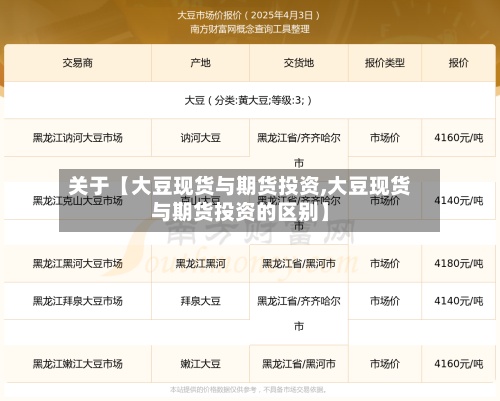The height and width of the screenshot is (401, 500).
Task: Click 黑龙江省/黑河市 in the 黑河大豆市场 row
Action: (299, 264)
